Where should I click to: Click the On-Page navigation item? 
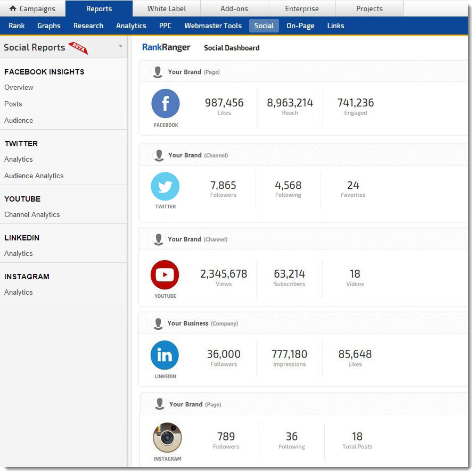point(300,26)
